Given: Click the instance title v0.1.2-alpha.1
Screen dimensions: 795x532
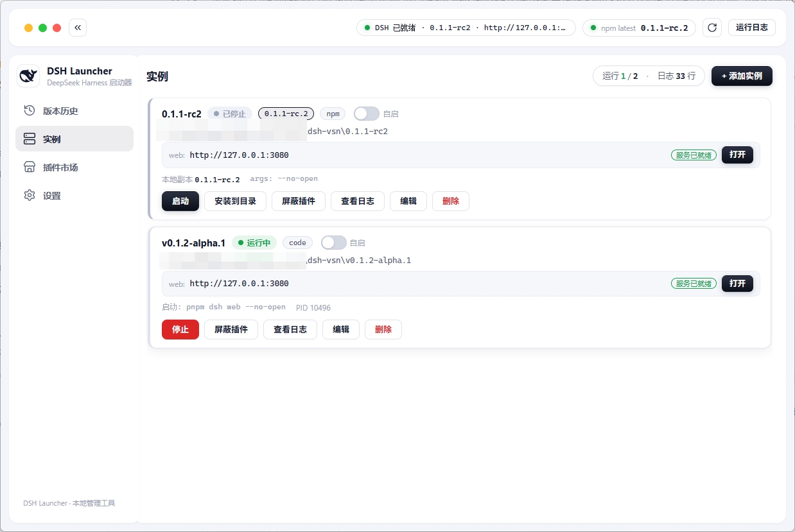Looking at the screenshot, I should tap(193, 243).
